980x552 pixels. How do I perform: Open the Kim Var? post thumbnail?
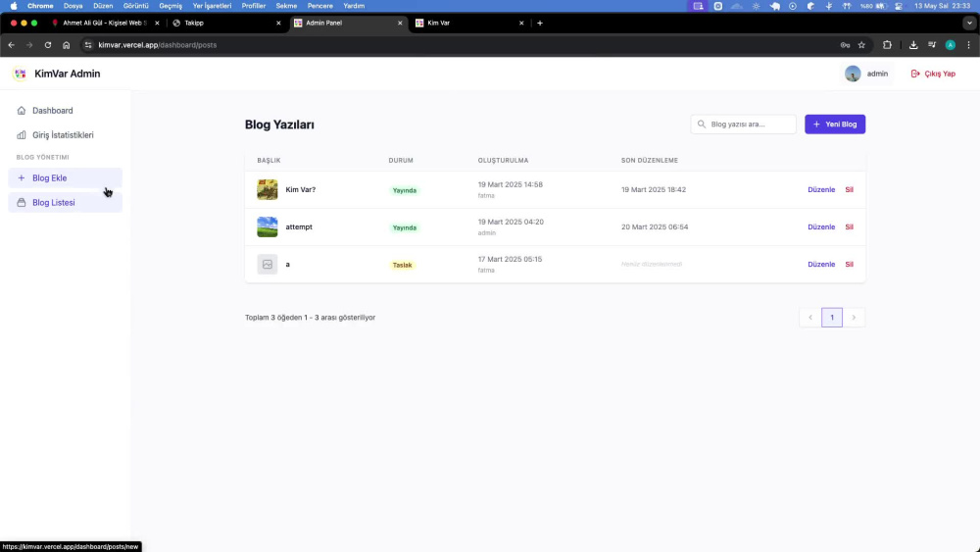268,189
